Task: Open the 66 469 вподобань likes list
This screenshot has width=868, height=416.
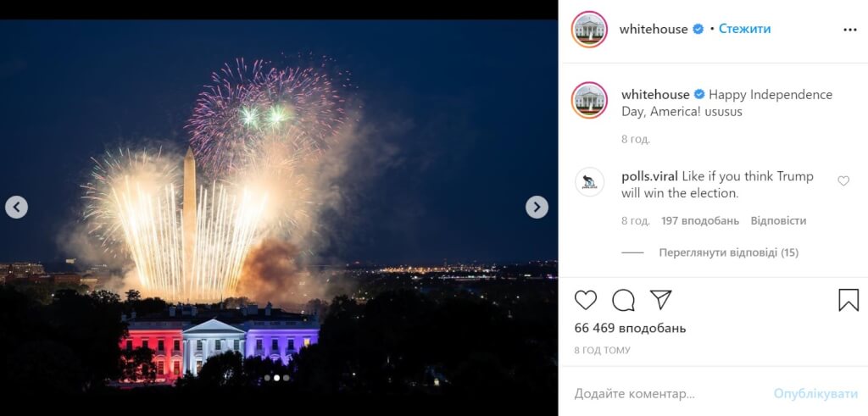Action: (x=630, y=328)
